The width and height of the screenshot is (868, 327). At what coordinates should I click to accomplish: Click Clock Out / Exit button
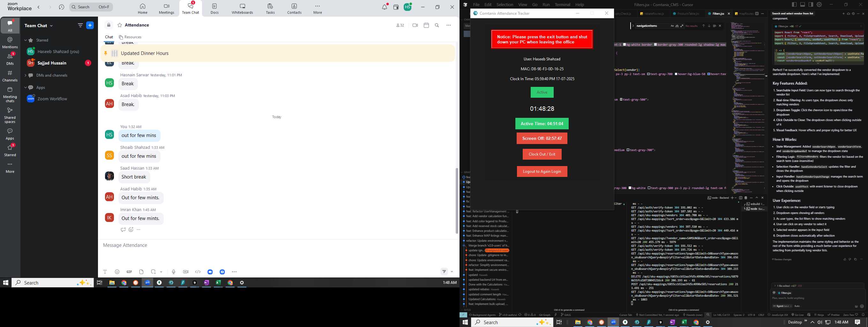point(542,154)
